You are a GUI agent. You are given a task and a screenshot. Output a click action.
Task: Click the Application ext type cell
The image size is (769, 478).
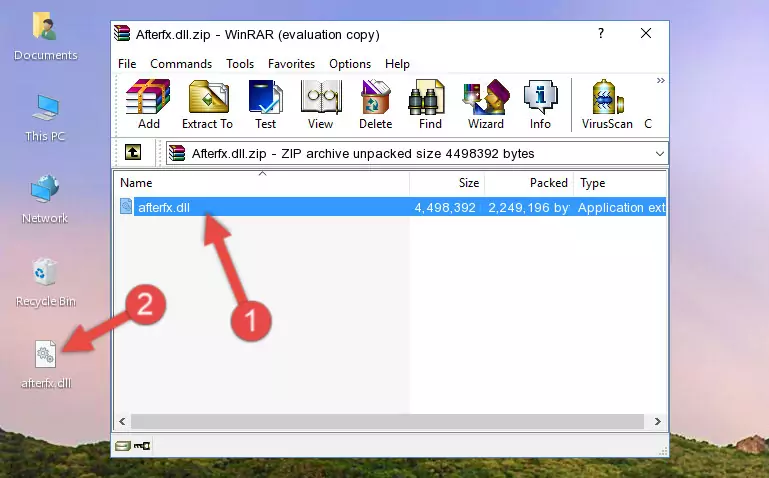pyautogui.click(x=621, y=208)
